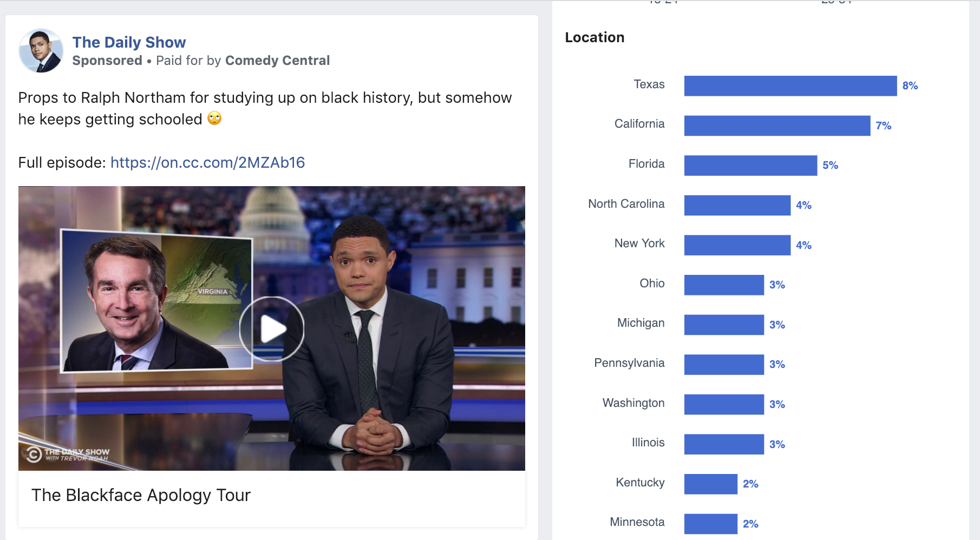Click the Comedy Central payer name

tap(277, 61)
